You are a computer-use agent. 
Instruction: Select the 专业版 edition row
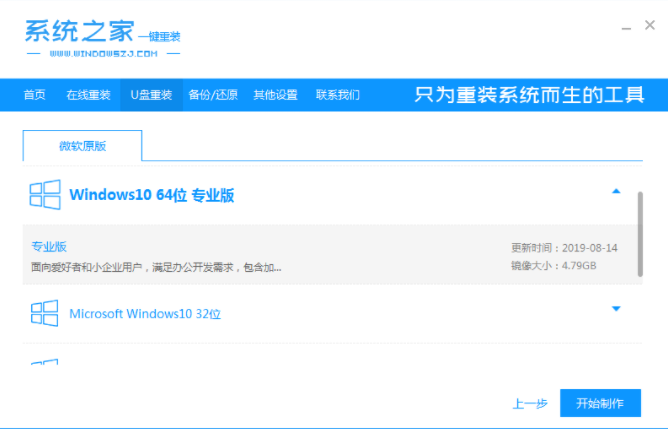coord(320,256)
